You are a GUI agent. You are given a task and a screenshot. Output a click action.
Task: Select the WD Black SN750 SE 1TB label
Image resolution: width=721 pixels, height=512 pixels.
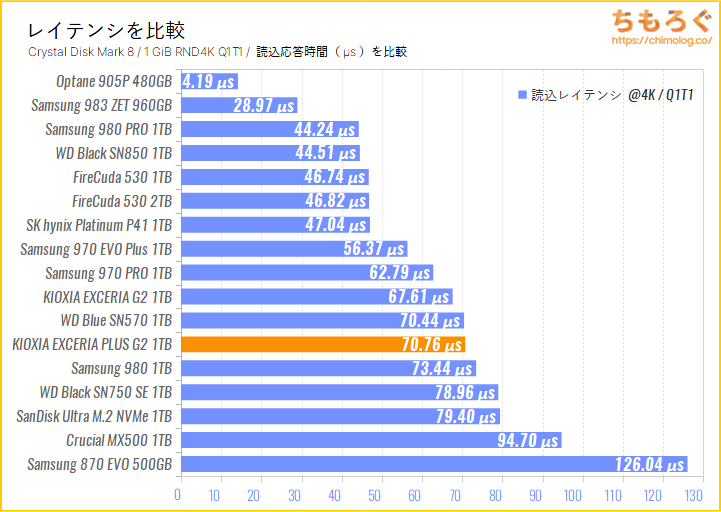tap(106, 392)
